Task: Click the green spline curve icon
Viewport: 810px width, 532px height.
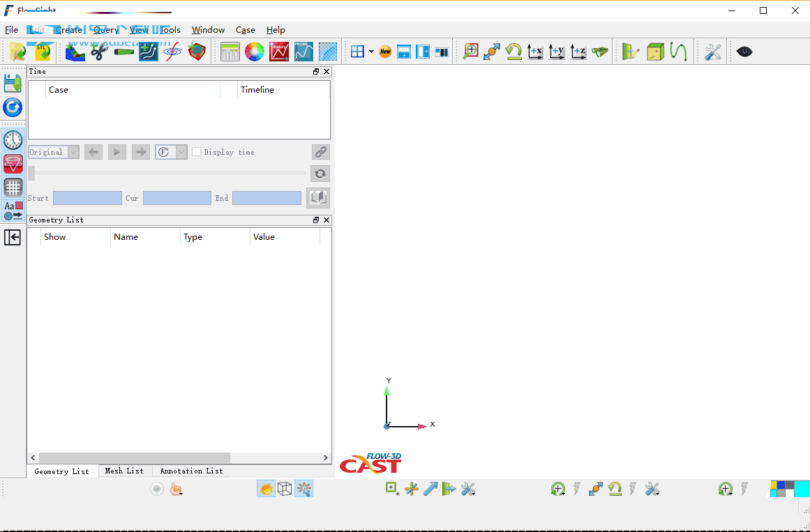Action: click(x=679, y=52)
